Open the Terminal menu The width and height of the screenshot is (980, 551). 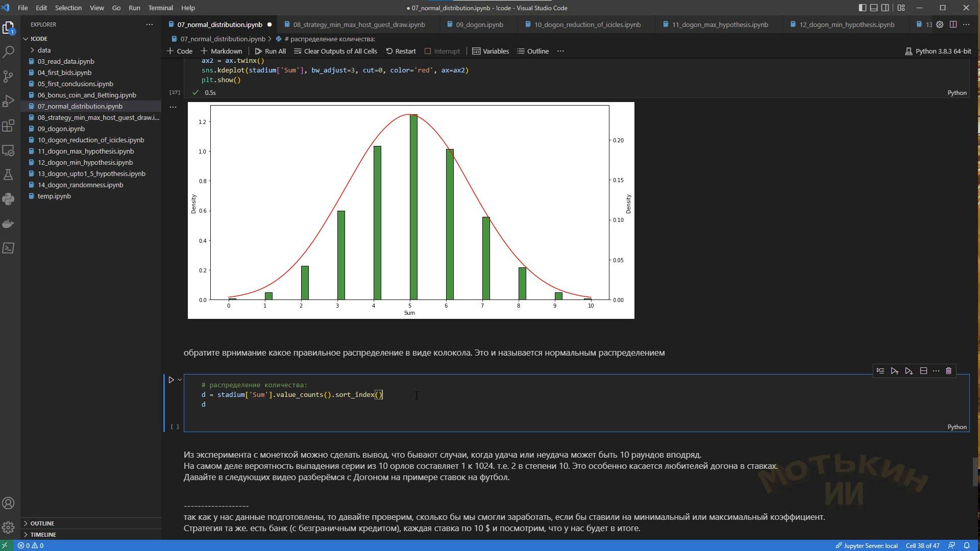[x=160, y=8]
